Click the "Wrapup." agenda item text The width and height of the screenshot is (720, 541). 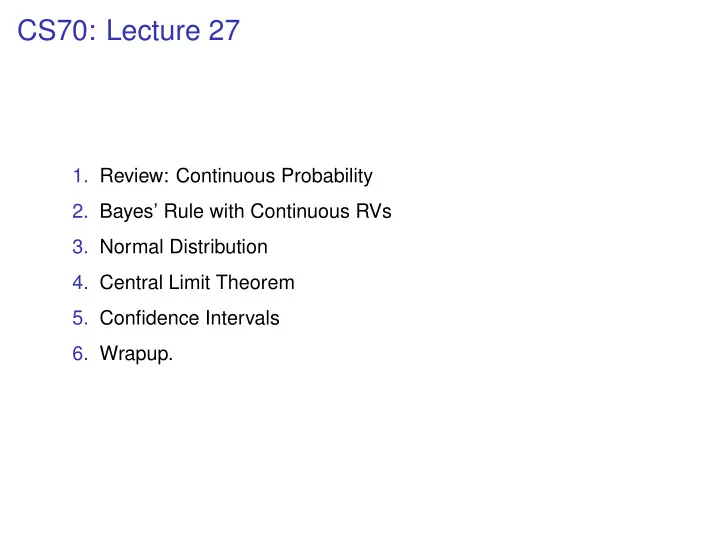[x=136, y=355]
